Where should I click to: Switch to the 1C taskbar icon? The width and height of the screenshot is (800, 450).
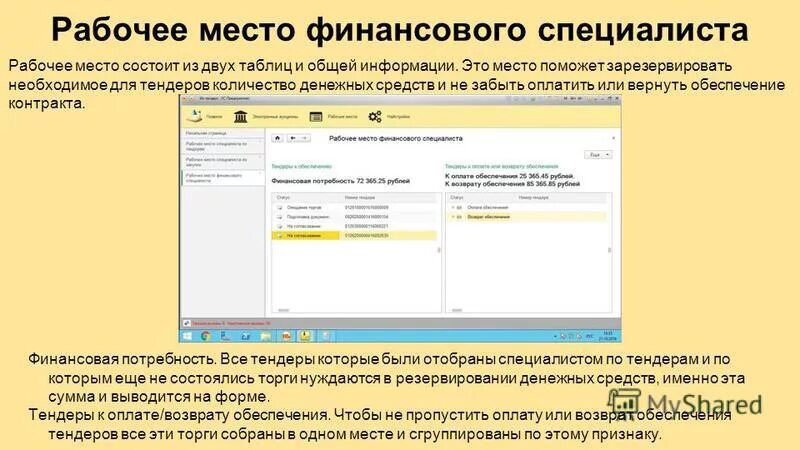286,336
